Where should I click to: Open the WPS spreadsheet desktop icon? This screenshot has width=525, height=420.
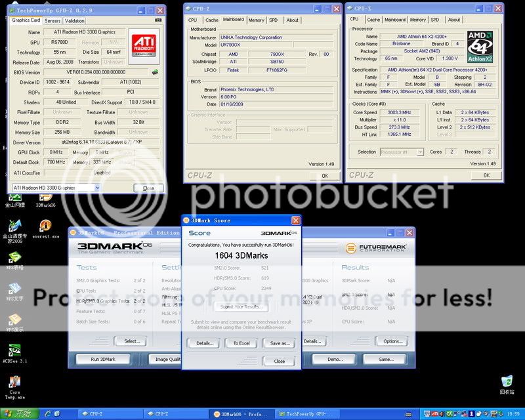[x=14, y=258]
